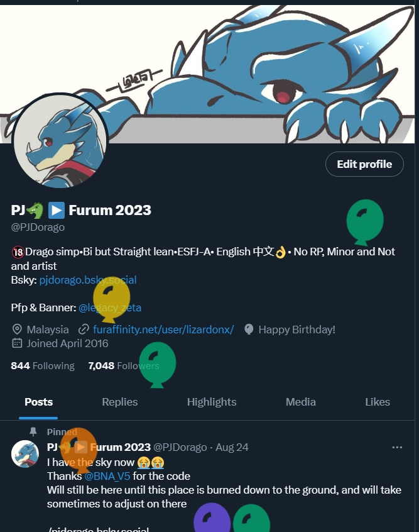Click the orange balloon on the pinned post
The image size is (419, 532).
pyautogui.click(x=80, y=446)
